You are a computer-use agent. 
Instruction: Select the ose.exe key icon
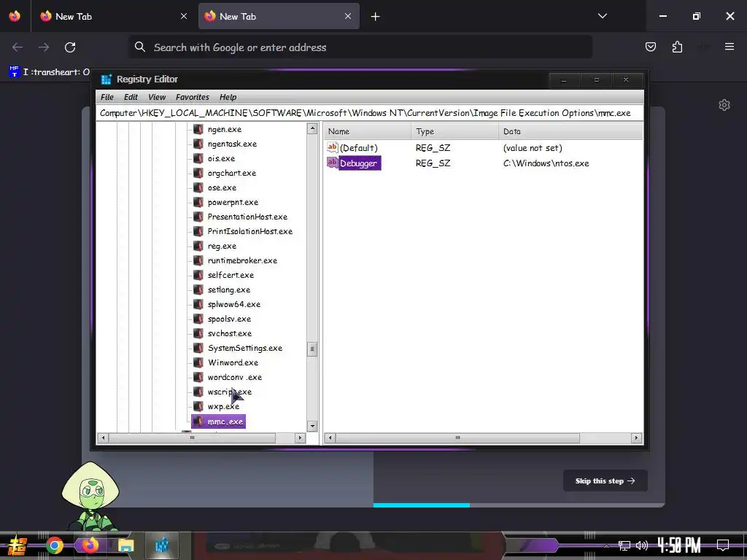pos(198,187)
